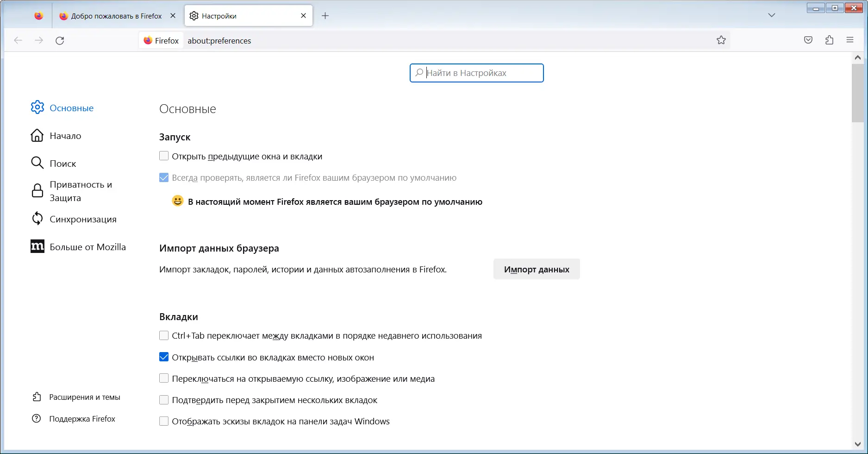Image resolution: width=868 pixels, height=454 pixels.
Task: Open the Приватность и Защита settings section
Action: pyautogui.click(x=81, y=191)
